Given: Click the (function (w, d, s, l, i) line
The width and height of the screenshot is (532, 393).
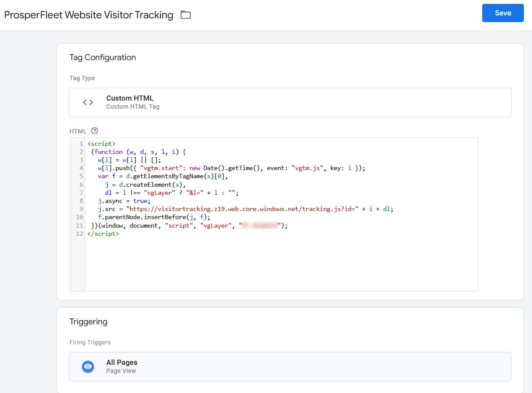Looking at the screenshot, I should 139,152.
